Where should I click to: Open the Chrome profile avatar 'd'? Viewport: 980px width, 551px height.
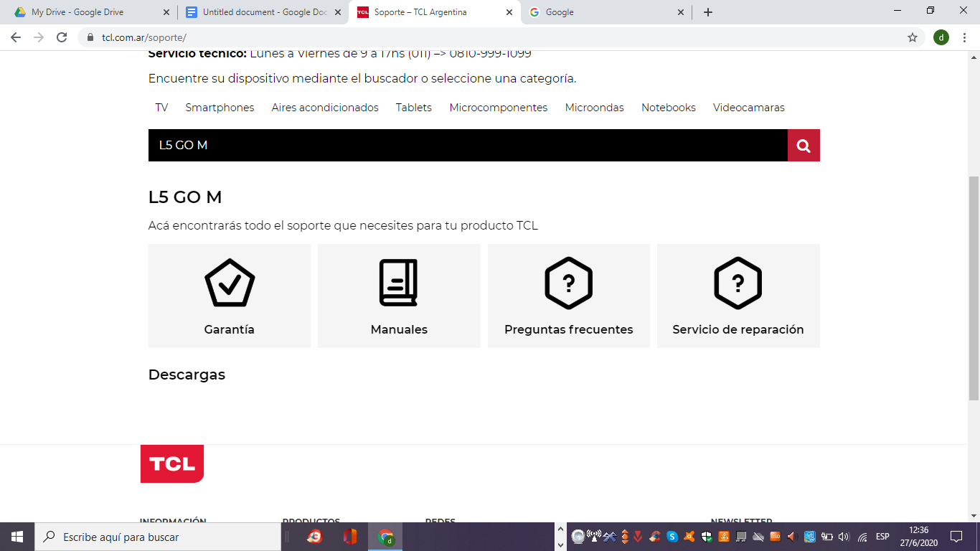point(941,37)
